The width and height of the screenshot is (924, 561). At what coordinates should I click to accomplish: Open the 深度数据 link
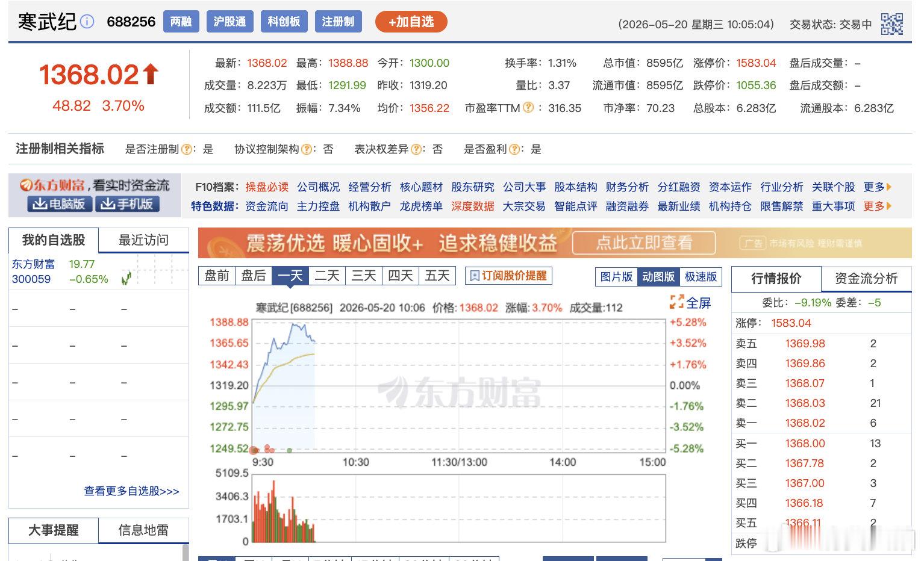tap(473, 206)
